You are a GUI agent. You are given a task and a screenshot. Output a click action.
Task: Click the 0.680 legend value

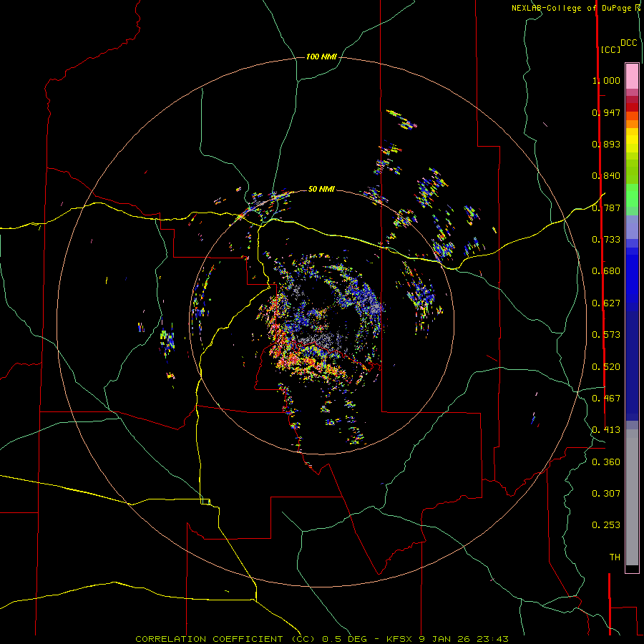tap(606, 271)
